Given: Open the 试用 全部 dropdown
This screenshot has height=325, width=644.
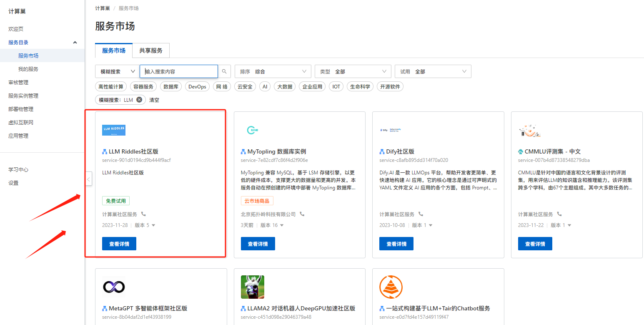Looking at the screenshot, I should click(433, 71).
